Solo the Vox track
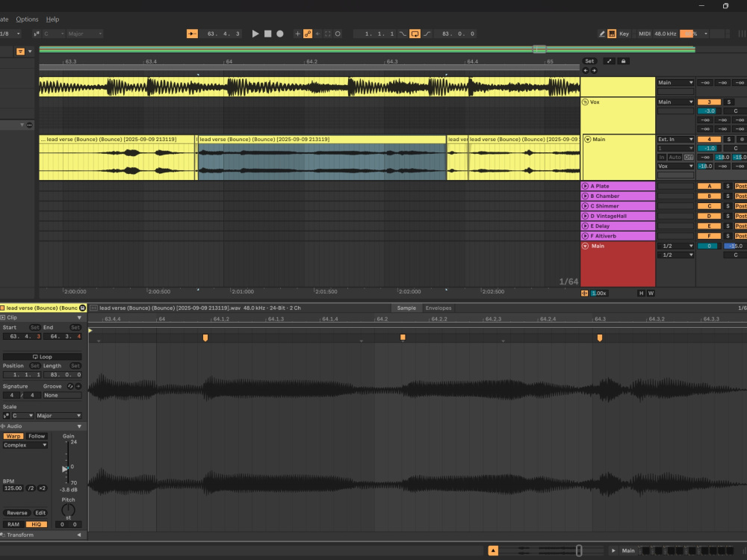The width and height of the screenshot is (747, 560). point(728,102)
